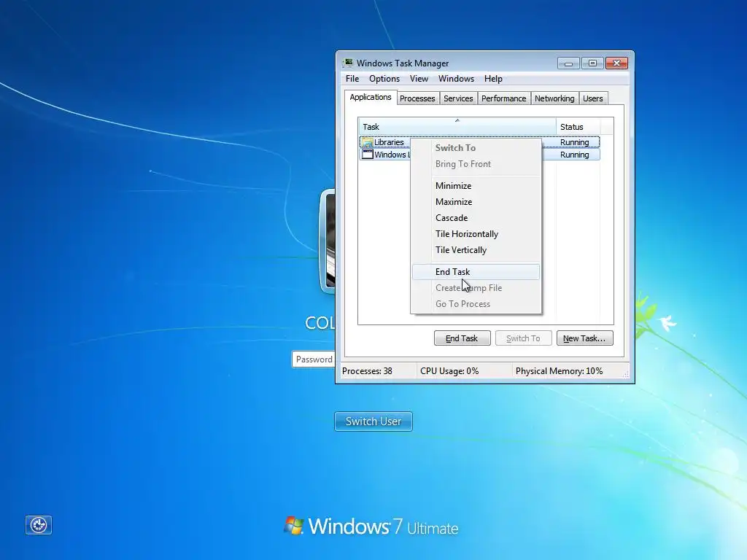
Task: Choose End Task in the context menu
Action: click(x=476, y=272)
